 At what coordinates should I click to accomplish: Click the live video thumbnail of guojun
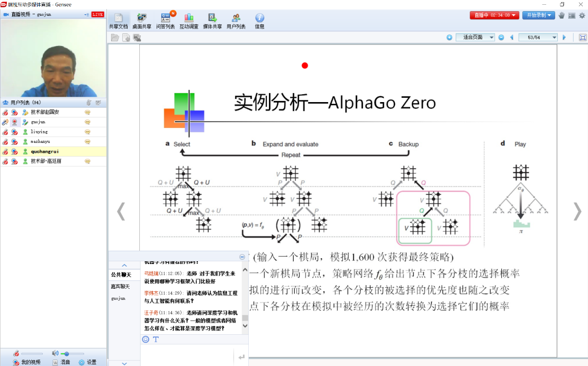point(53,58)
